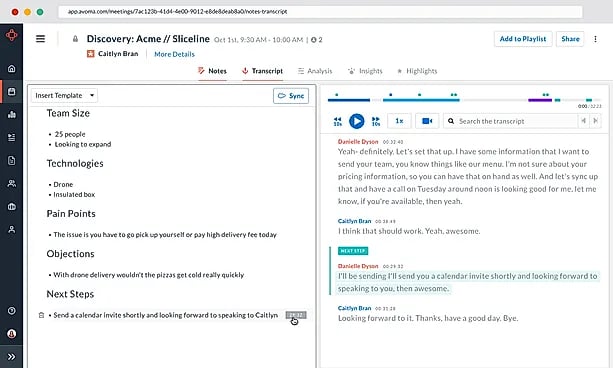Click the meeting title Discovery: Acme // Sliceline
This screenshot has width=613, height=368.
(x=148, y=39)
